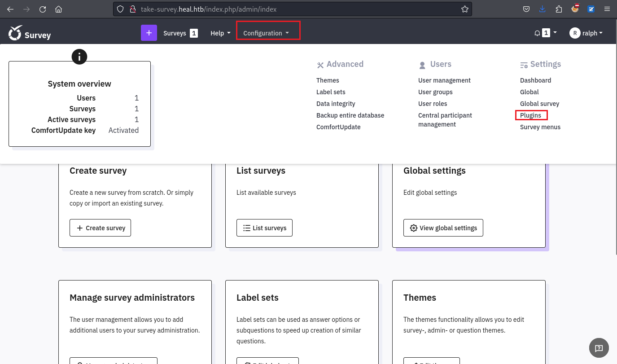Select User groups menu entry
Screen dimensions: 617x364
pyautogui.click(x=435, y=92)
